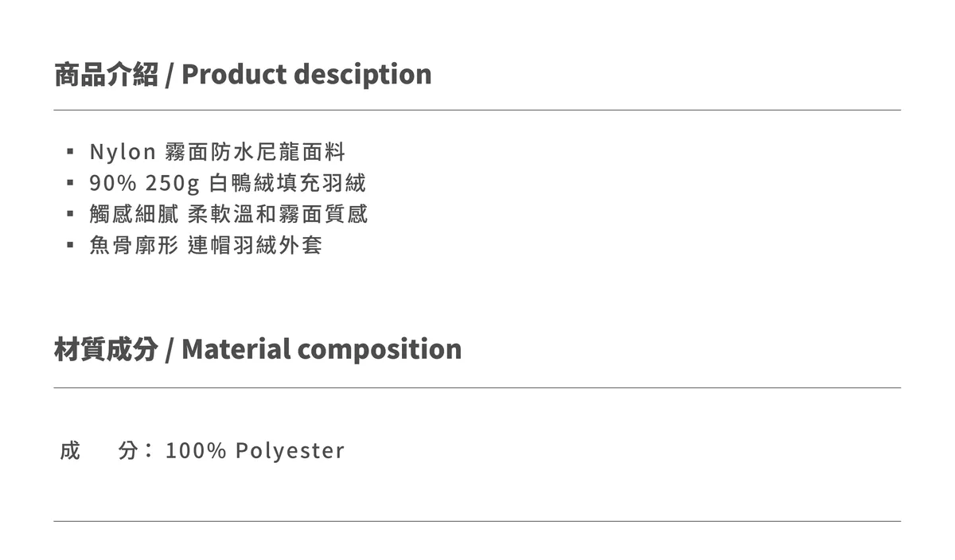Click the "柔軟溫和霧面質感" text
Image resolution: width=955 pixels, height=560 pixels.
click(278, 215)
